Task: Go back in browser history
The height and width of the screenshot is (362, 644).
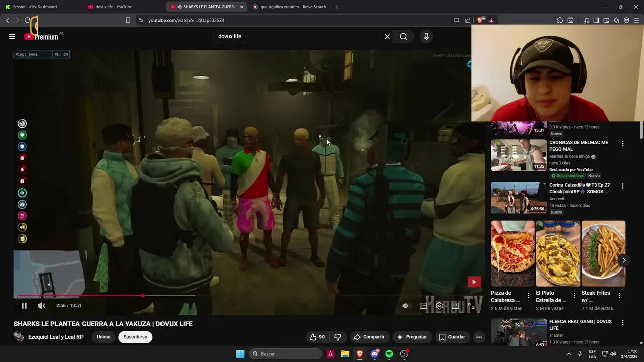Action: tap(7, 20)
